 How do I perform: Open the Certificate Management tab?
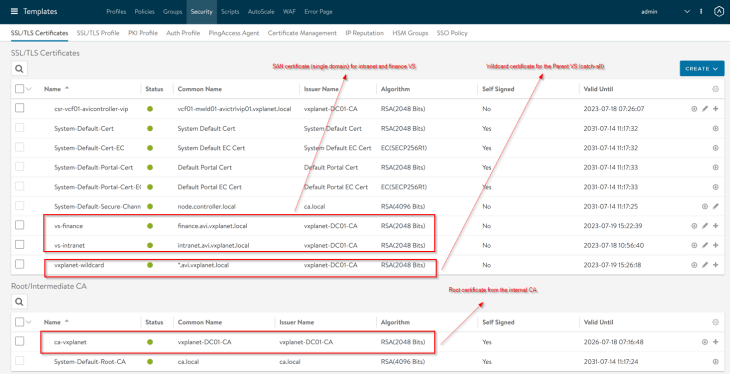coord(302,33)
